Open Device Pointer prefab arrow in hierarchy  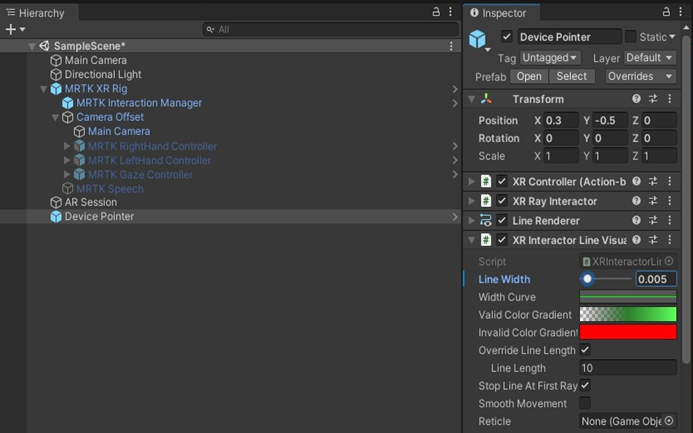coord(455,216)
